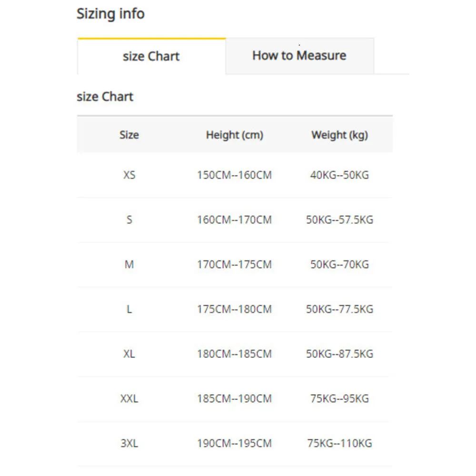Select the XL size label
This screenshot has height=476, width=476.
click(x=129, y=354)
